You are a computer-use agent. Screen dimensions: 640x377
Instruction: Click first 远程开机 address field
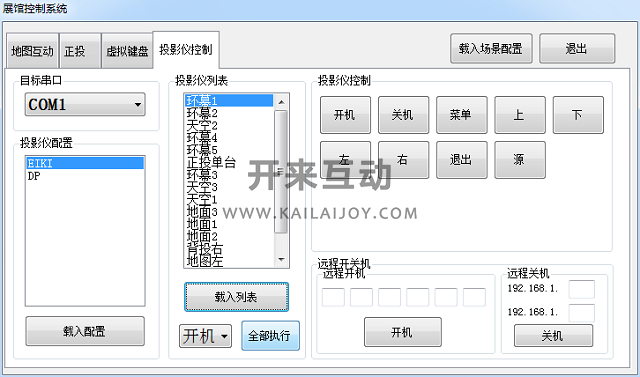tap(333, 297)
